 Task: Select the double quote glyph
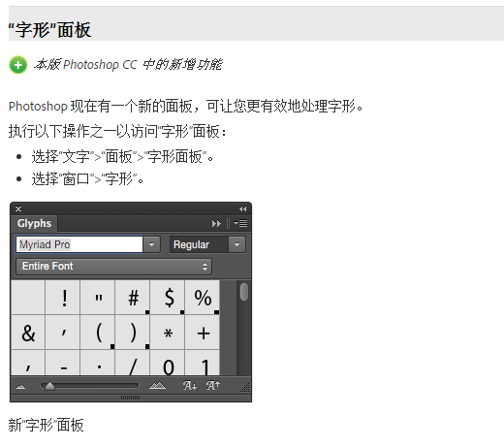[97, 298]
